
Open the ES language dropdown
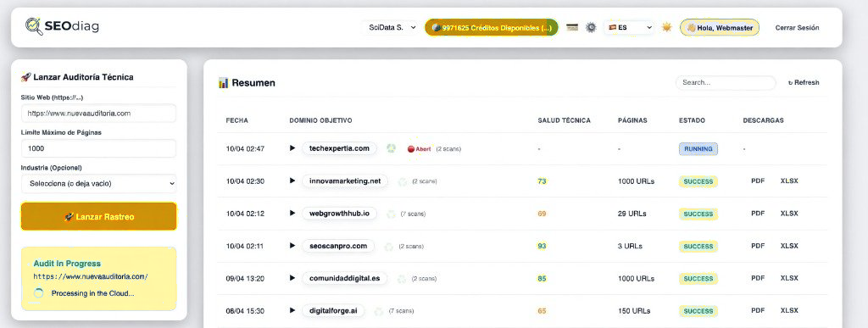[x=630, y=27]
